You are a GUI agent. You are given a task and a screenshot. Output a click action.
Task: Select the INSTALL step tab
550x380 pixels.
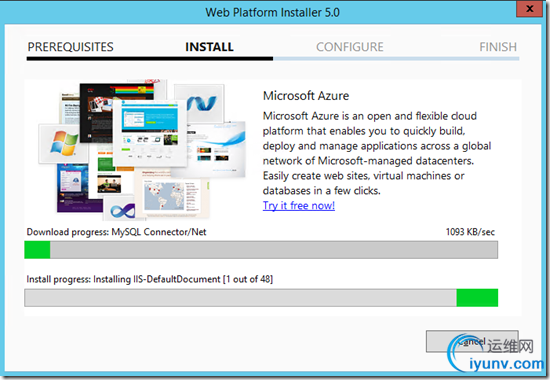[209, 47]
